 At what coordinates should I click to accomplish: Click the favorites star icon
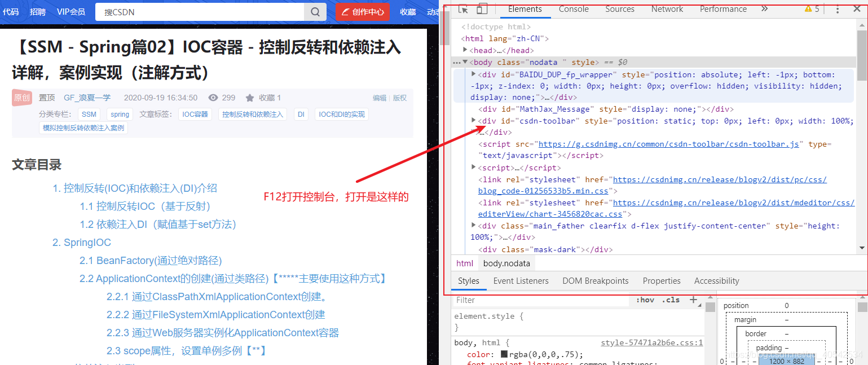tap(250, 98)
